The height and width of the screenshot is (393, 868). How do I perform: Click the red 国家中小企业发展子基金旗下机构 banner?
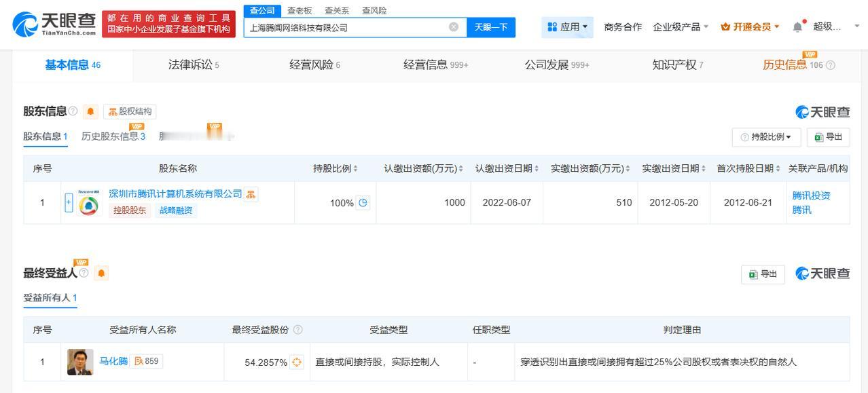click(169, 24)
